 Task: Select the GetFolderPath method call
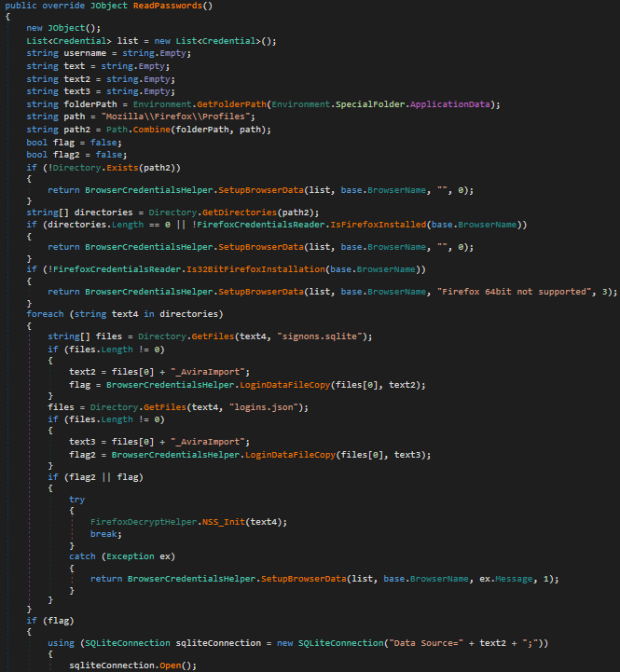tap(231, 104)
